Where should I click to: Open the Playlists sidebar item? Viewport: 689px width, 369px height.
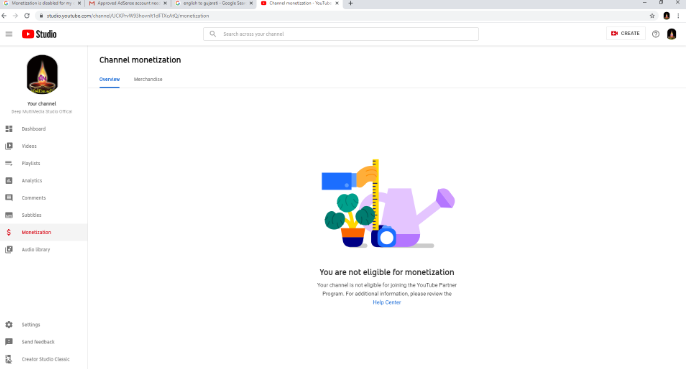point(44,163)
